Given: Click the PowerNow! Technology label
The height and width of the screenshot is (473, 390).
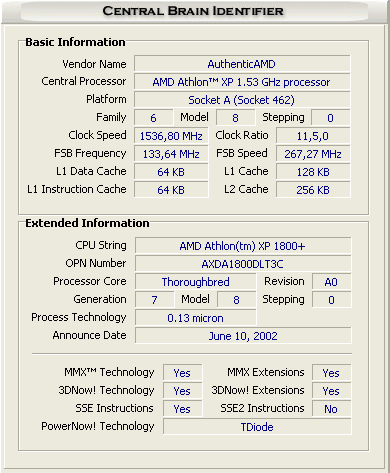Looking at the screenshot, I should [x=98, y=426].
